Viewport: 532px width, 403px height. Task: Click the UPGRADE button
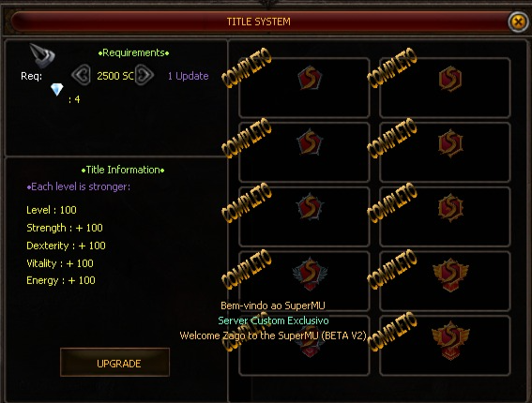(114, 363)
